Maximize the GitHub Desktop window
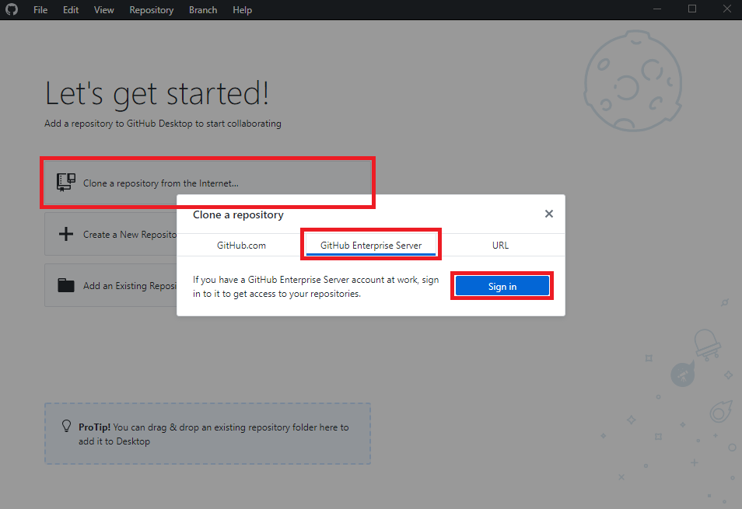742x509 pixels. pyautogui.click(x=692, y=9)
